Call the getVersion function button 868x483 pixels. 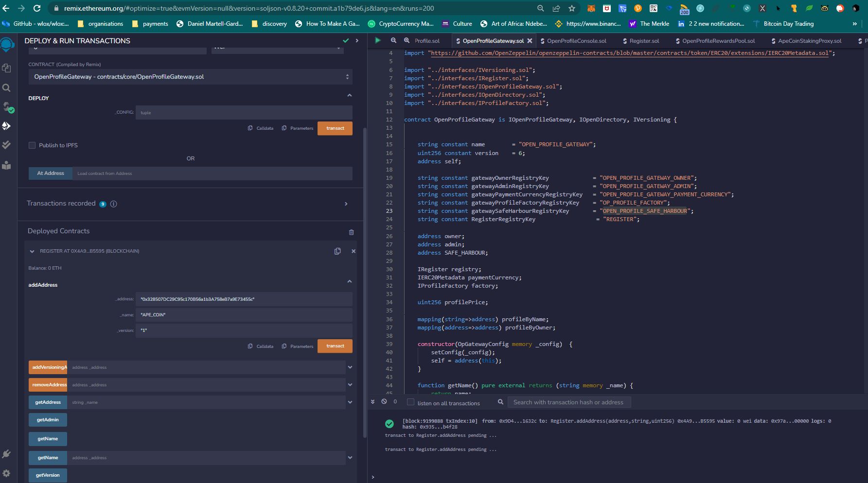click(48, 475)
